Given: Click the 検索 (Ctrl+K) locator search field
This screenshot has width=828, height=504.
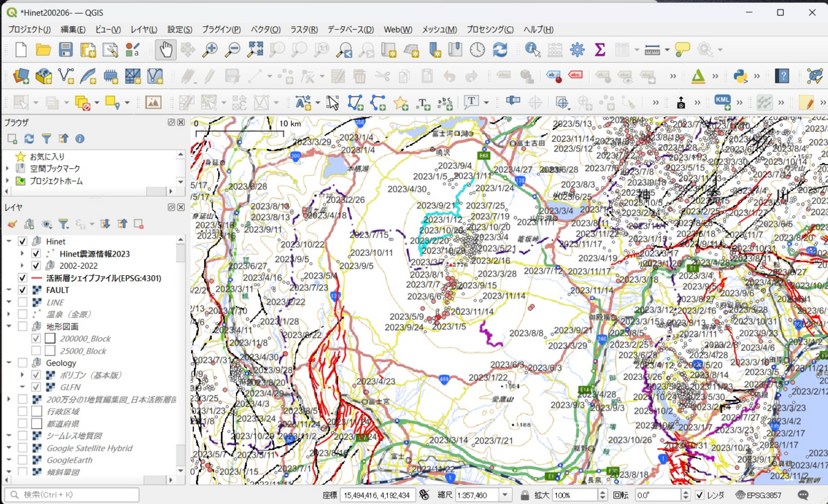Looking at the screenshot, I should click(x=72, y=495).
